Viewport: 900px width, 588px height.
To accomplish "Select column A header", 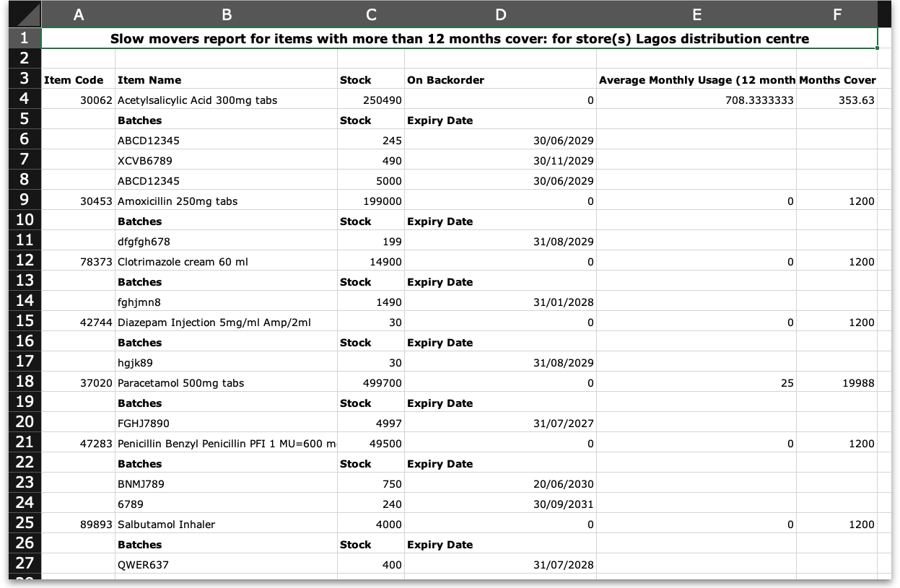I will click(78, 14).
